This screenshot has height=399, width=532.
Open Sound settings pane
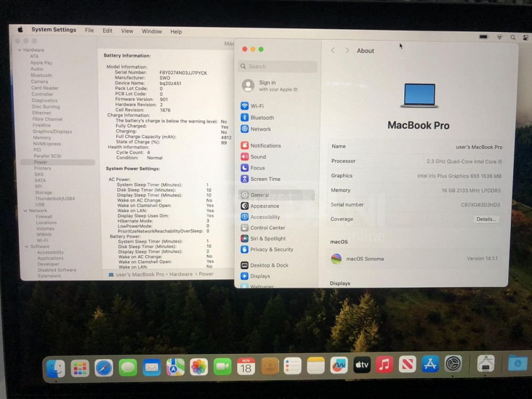point(258,157)
